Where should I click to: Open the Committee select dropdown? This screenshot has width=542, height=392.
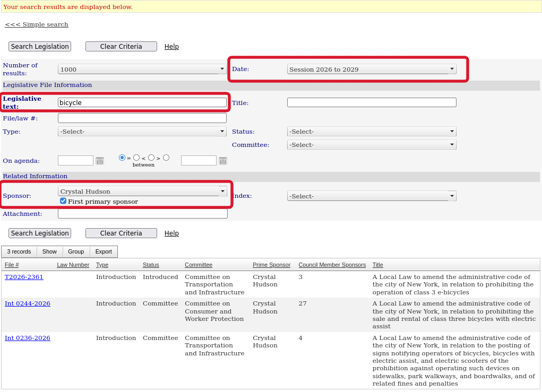(372, 145)
